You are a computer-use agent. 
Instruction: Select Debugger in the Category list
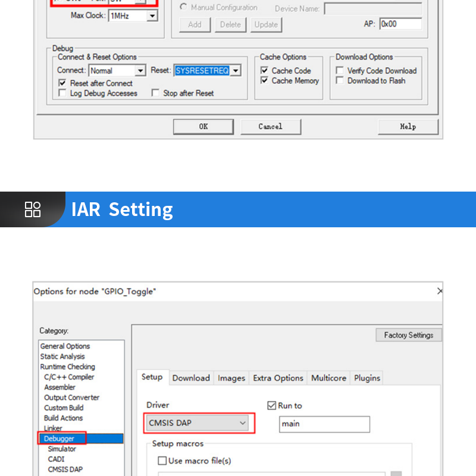click(x=59, y=439)
